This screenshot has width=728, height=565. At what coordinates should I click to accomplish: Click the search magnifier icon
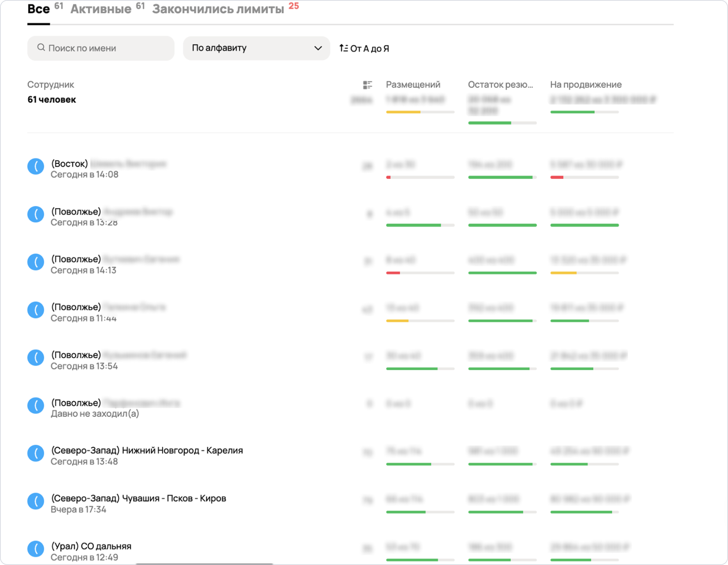click(x=41, y=48)
